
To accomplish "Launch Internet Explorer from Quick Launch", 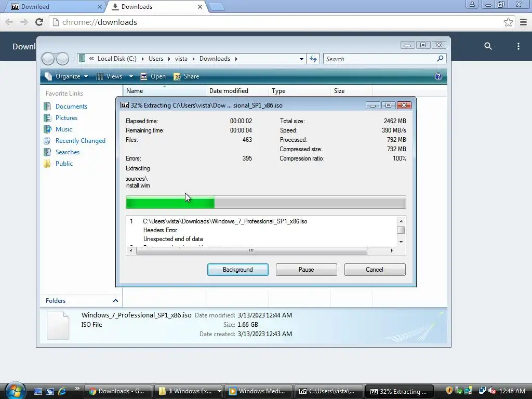I will [x=62, y=391].
